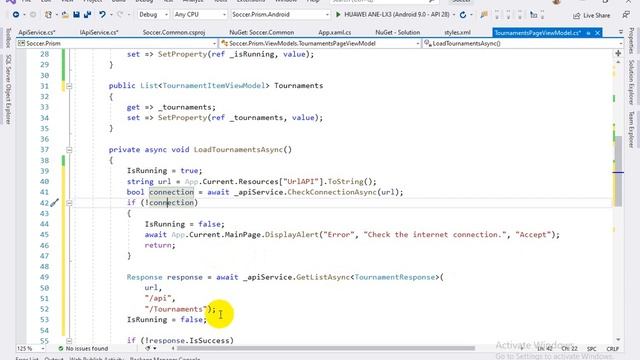Collapse the Tournaments property at line 31
This screenshot has width=640, height=360.
click(69, 86)
